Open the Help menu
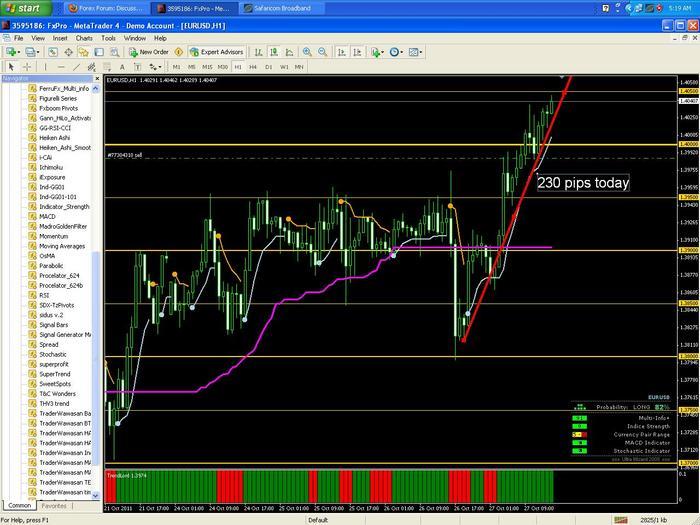Image resolution: width=700 pixels, height=525 pixels. 160,38
